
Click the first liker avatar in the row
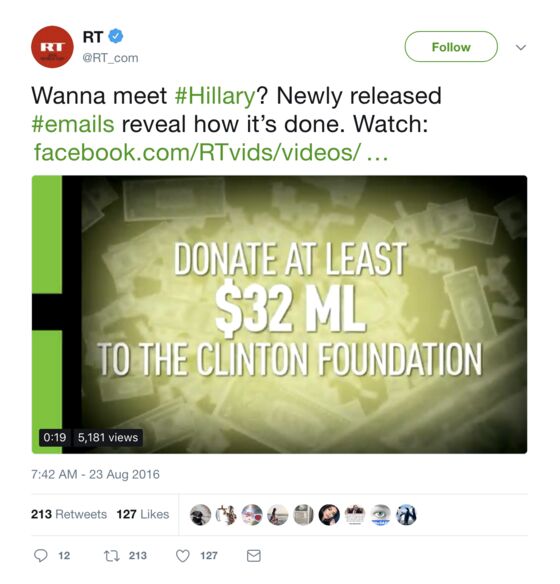pyautogui.click(x=200, y=515)
